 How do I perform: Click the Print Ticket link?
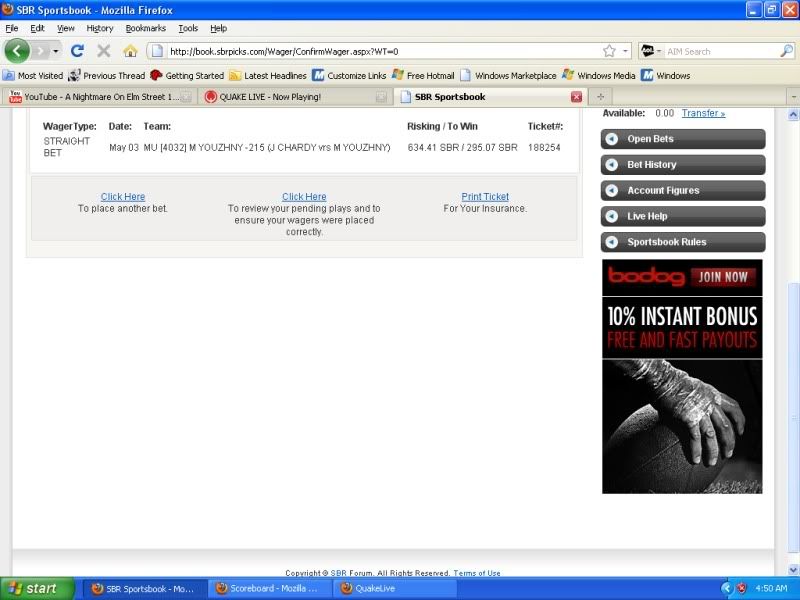pos(485,196)
